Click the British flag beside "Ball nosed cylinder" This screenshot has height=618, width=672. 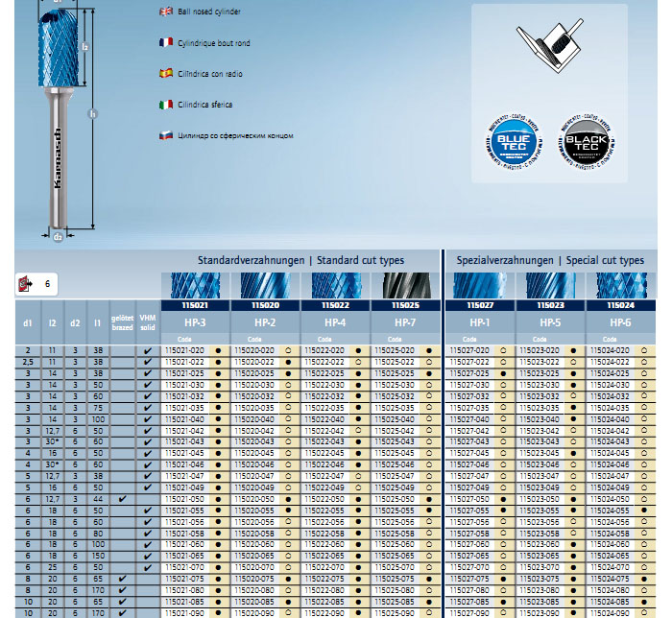(165, 12)
